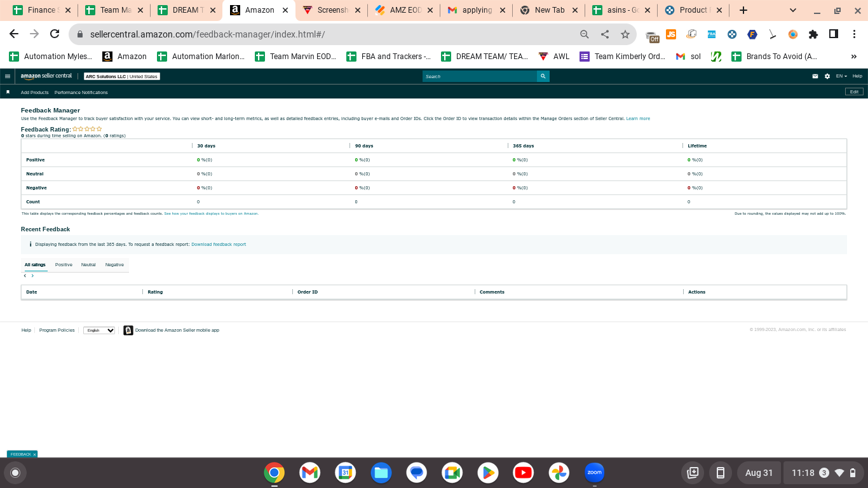Click Help in the Seller Central header
The width and height of the screenshot is (868, 488).
[857, 76]
